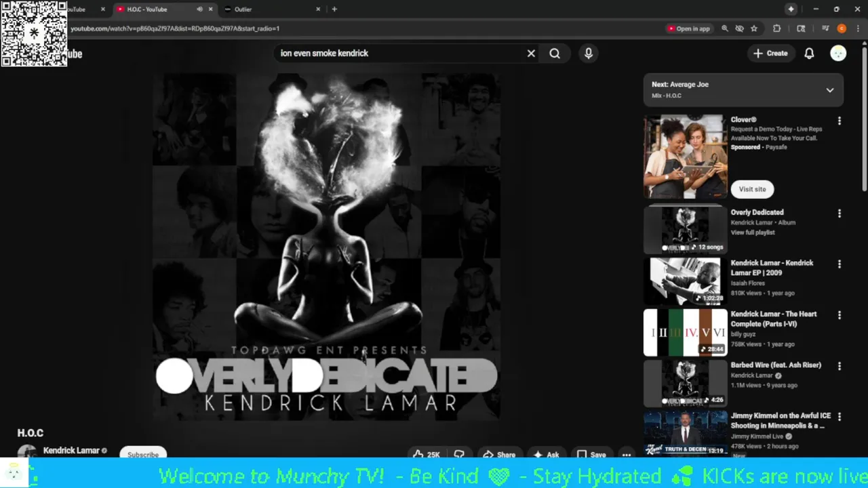Open the YouTube account avatar menu
This screenshot has width=868, height=488.
coord(838,54)
